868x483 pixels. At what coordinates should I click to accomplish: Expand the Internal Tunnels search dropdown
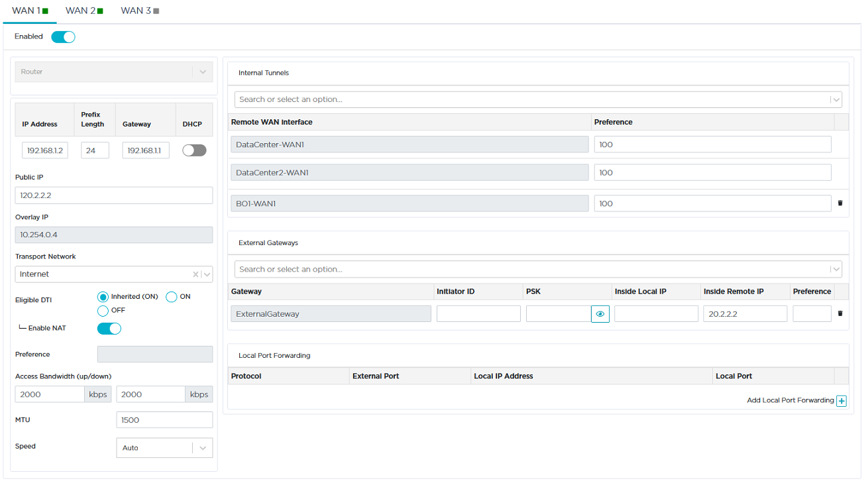tap(835, 100)
